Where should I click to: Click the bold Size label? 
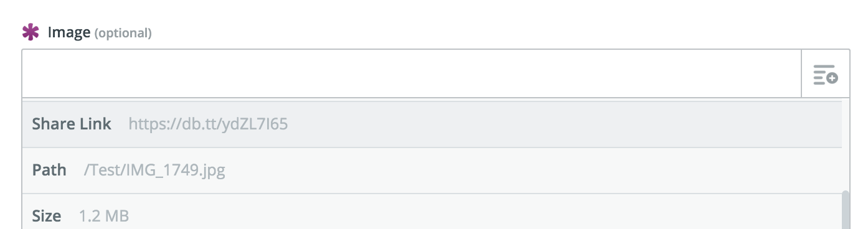pos(47,217)
